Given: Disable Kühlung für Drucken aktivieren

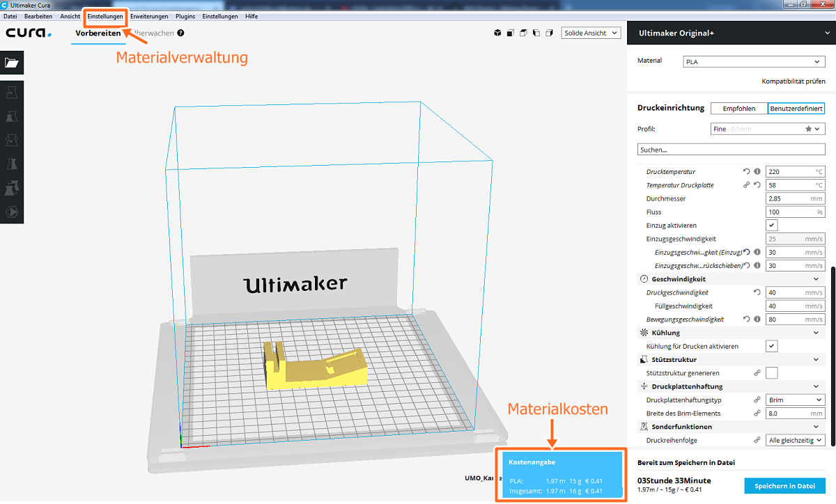Looking at the screenshot, I should (771, 346).
